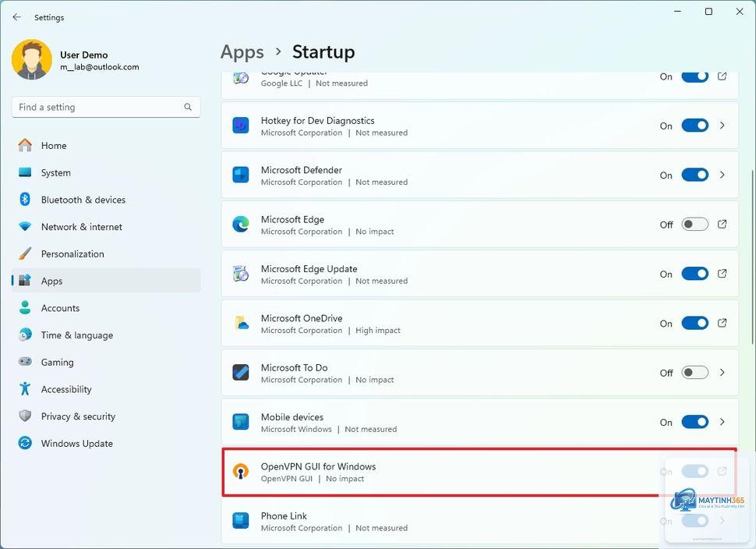Click the Microsoft To Do app icon
Screen dimensions: 756x549
[241, 373]
